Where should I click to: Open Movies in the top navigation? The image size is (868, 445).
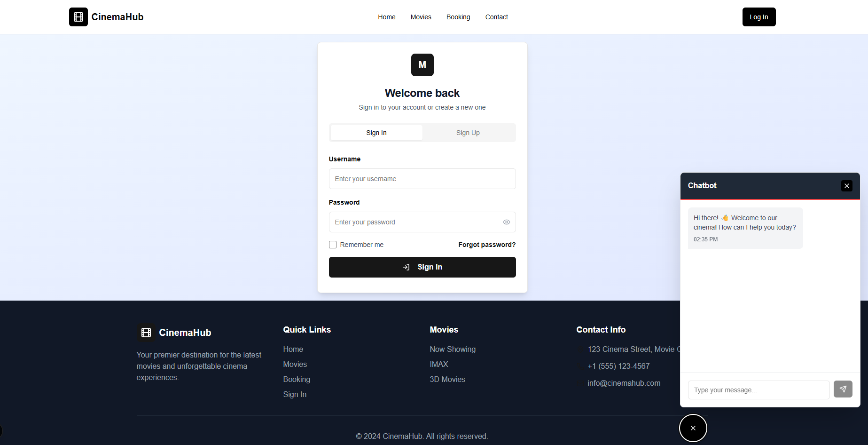[421, 17]
